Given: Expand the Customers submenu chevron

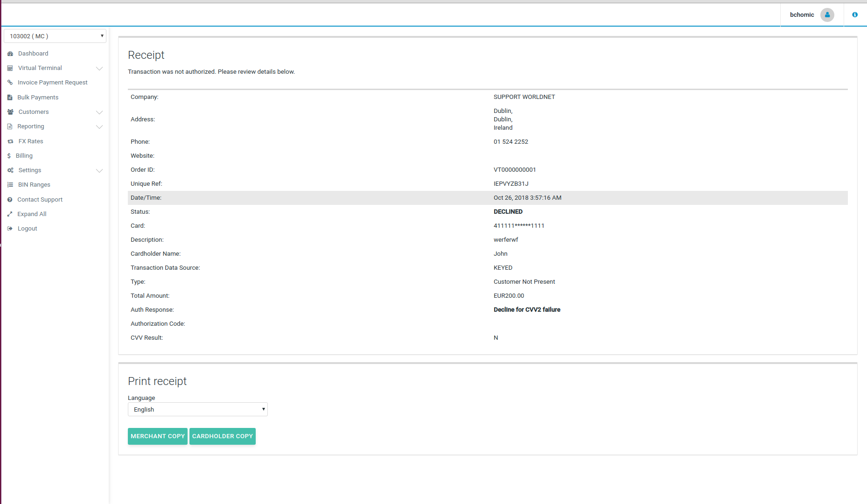Looking at the screenshot, I should click(99, 112).
